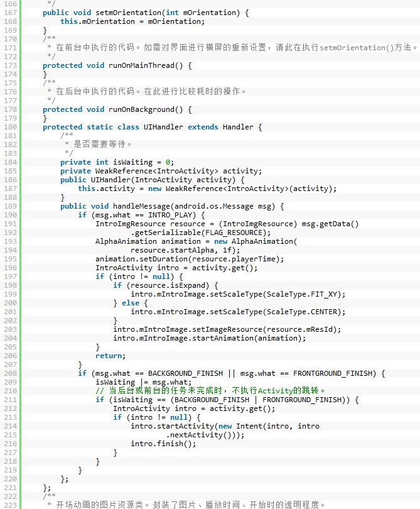This screenshot has width=420, height=509.
Task: Click 'this.mOrientation = mOrientation;' on line 168
Action: click(x=132, y=21)
